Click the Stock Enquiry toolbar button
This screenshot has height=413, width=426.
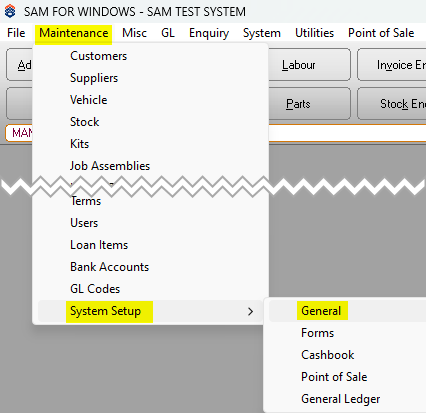[392, 104]
